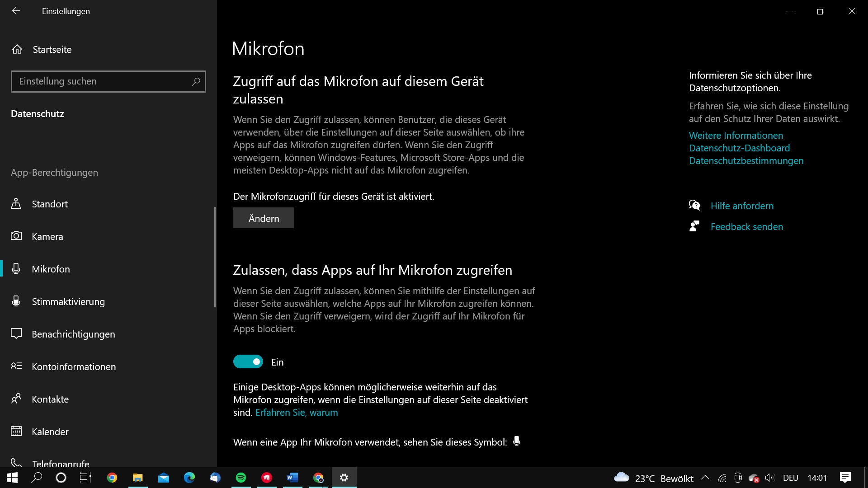Open Standort privacy settings
The height and width of the screenshot is (488, 868).
pyautogui.click(x=50, y=204)
